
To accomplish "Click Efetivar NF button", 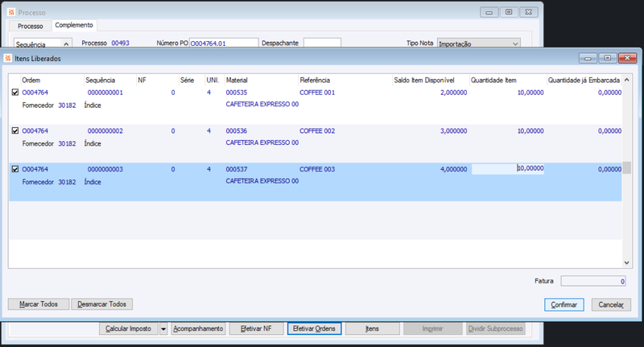I will pyautogui.click(x=256, y=328).
